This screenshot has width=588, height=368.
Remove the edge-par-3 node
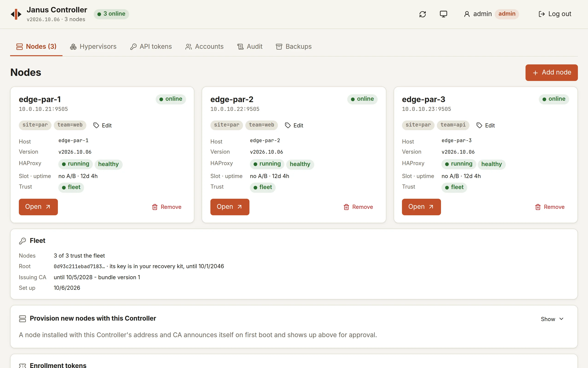pyautogui.click(x=550, y=207)
